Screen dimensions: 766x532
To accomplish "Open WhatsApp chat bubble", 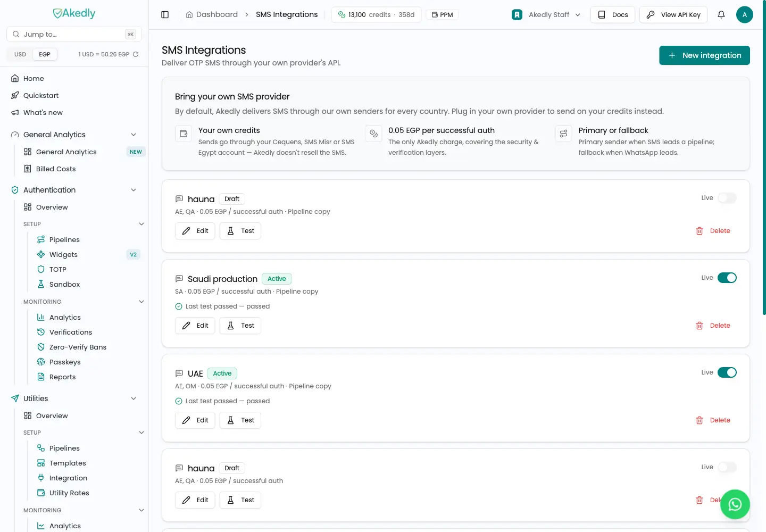I will pos(735,504).
